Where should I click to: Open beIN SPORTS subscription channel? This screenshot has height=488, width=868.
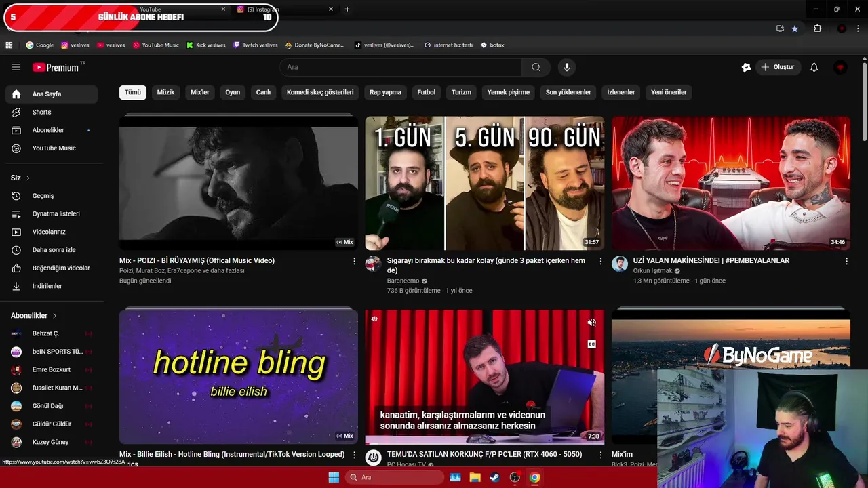(52, 352)
